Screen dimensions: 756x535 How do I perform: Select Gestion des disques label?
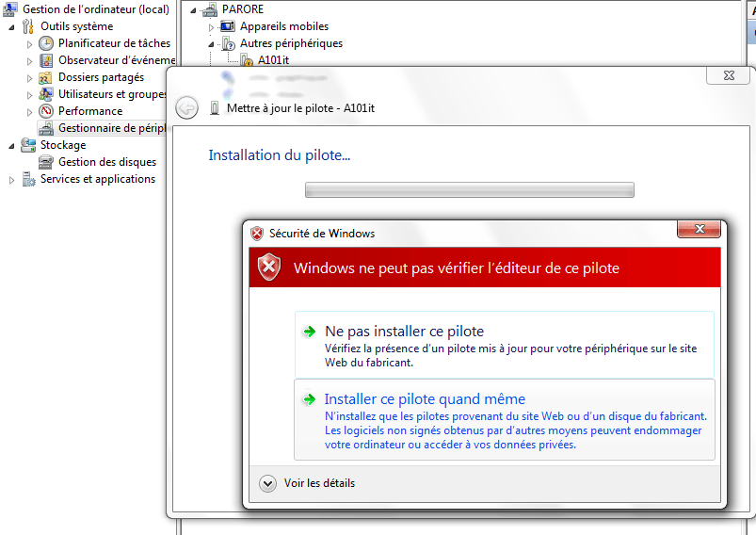coord(107,162)
